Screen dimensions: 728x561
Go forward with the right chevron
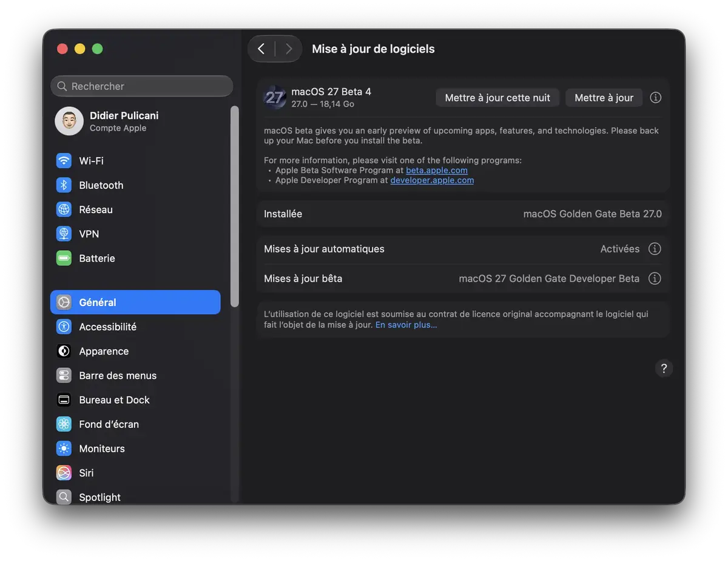[289, 49]
